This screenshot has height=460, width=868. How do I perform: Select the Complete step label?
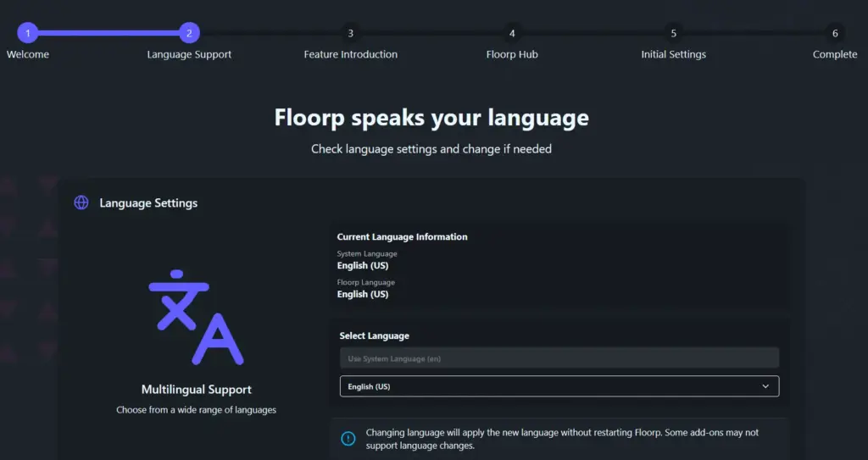coord(835,55)
